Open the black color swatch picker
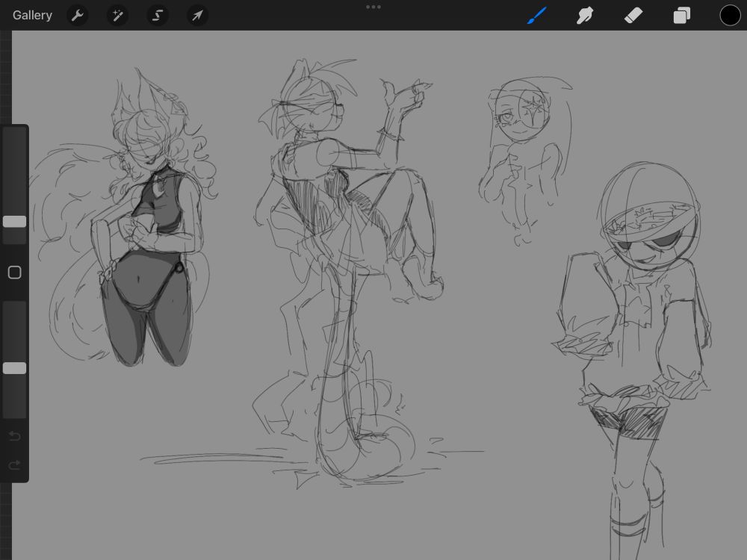 (x=730, y=15)
